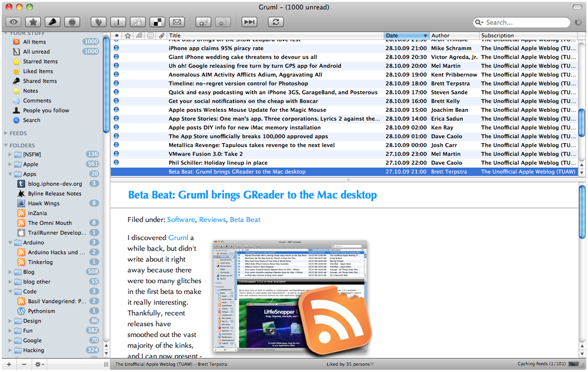The width and height of the screenshot is (588, 372).
Task: Click the Delicious checkered toolbar button
Action: pyautogui.click(x=157, y=22)
